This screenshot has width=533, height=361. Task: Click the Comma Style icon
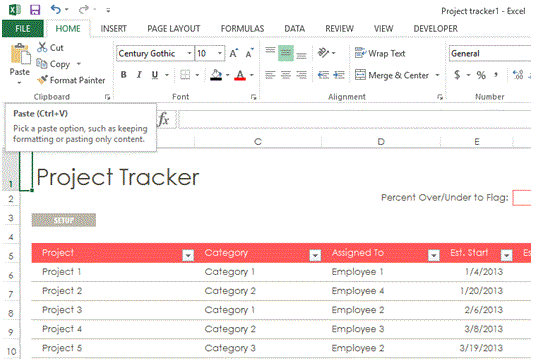(496, 74)
